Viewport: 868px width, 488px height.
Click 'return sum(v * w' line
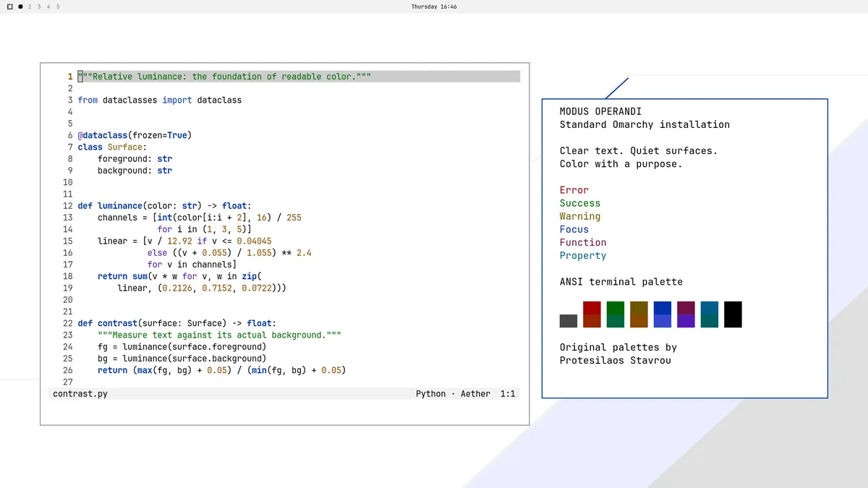coord(180,276)
